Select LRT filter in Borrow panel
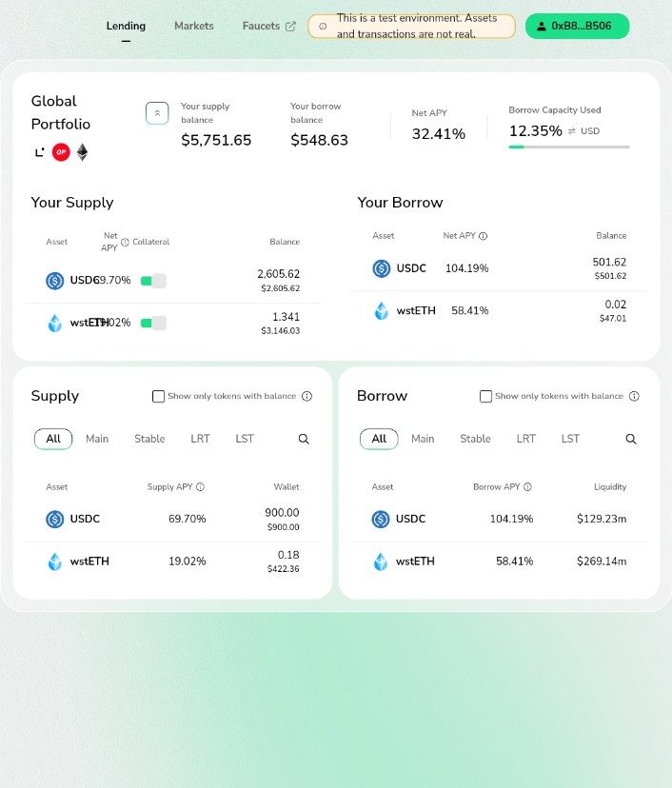Image resolution: width=672 pixels, height=788 pixels. click(x=525, y=439)
